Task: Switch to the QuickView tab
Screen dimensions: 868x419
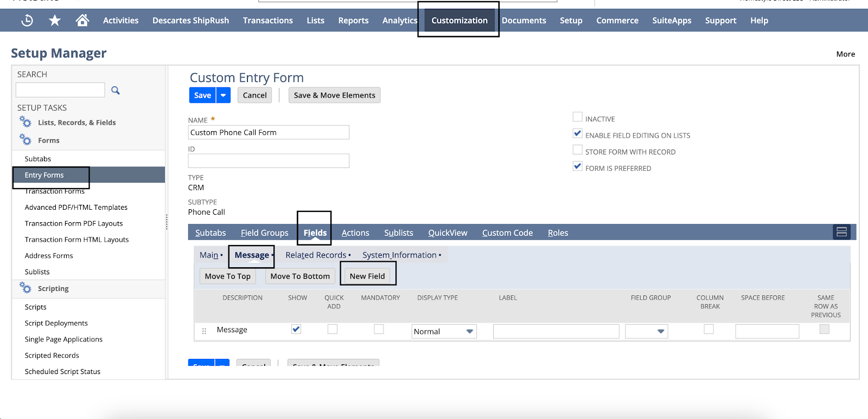Action: (x=448, y=233)
